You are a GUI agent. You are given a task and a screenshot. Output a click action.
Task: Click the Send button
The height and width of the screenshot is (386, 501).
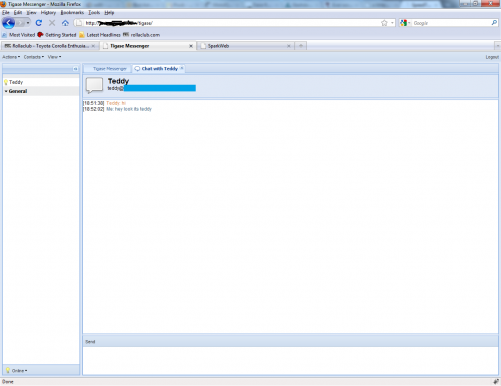pyautogui.click(x=90, y=342)
